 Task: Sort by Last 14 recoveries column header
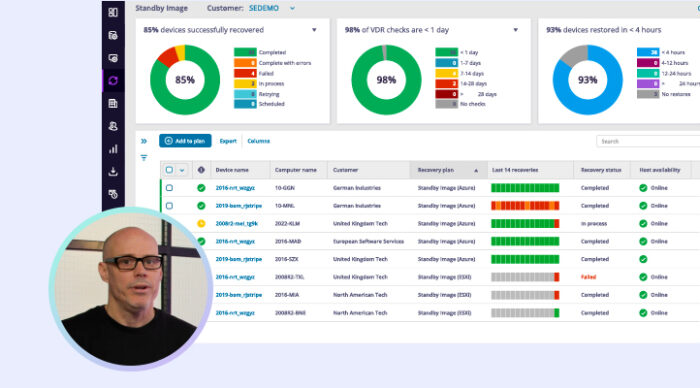tap(515, 170)
